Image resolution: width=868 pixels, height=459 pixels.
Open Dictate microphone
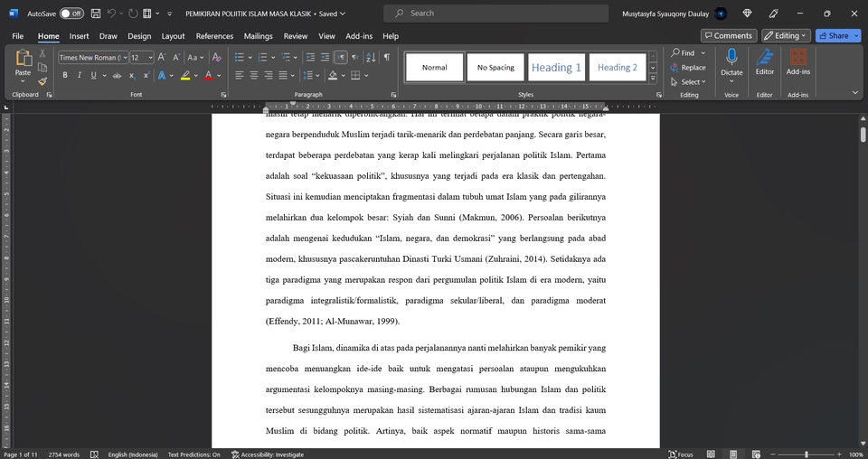pyautogui.click(x=731, y=56)
